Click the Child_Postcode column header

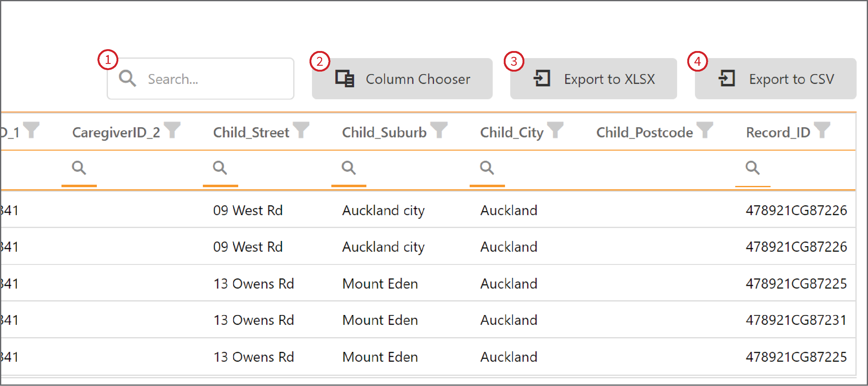click(645, 132)
